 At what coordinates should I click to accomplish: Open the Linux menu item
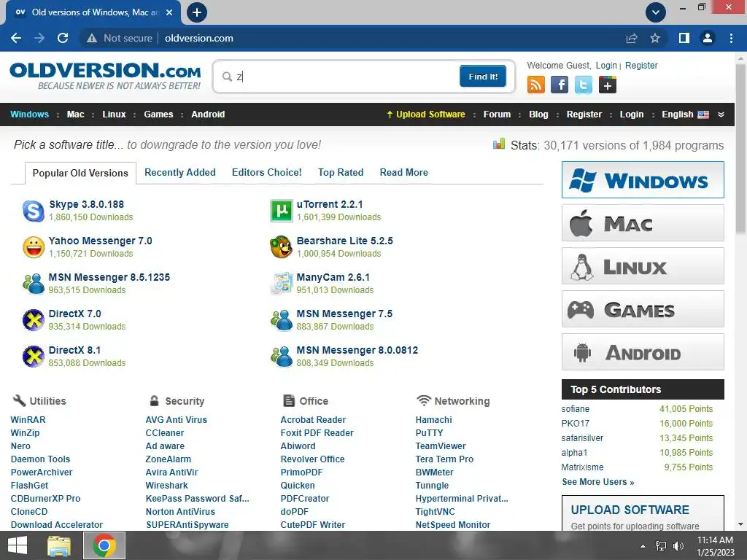coord(114,114)
